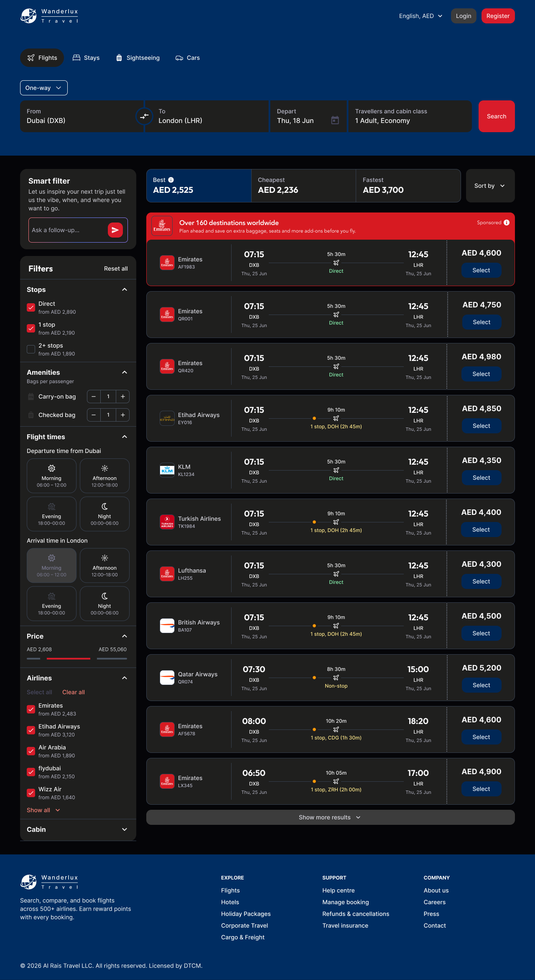Select the Cheapest AED 2,236 tab
The width and height of the screenshot is (535, 980).
point(303,186)
